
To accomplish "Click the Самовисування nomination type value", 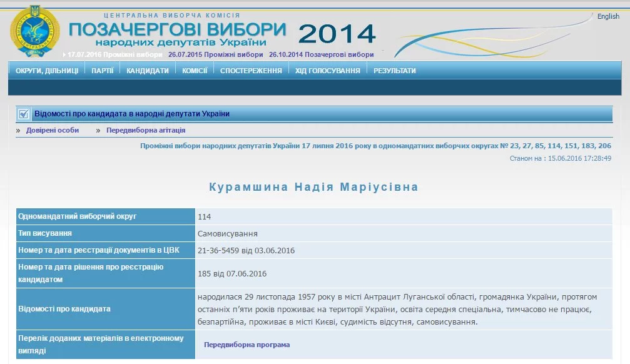I will 227,234.
